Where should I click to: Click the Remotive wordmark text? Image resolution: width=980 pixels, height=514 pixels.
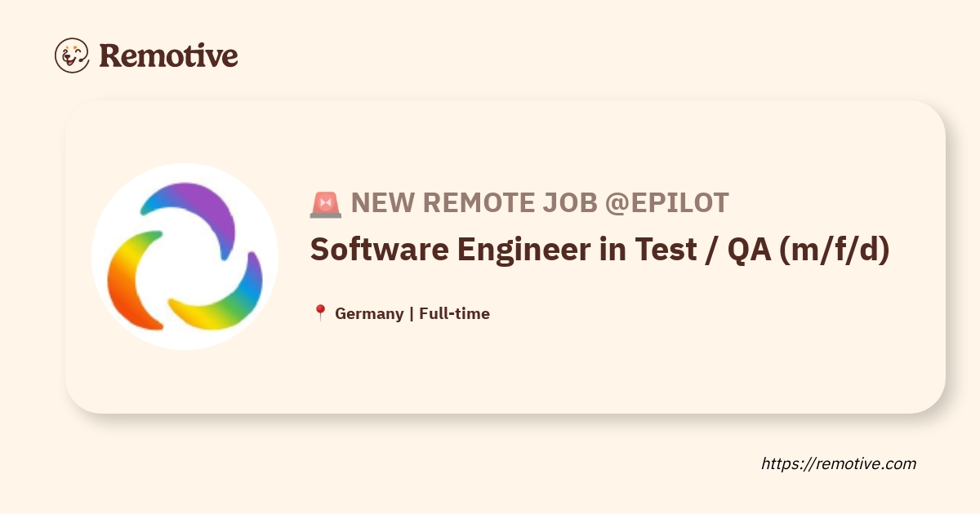pos(168,55)
